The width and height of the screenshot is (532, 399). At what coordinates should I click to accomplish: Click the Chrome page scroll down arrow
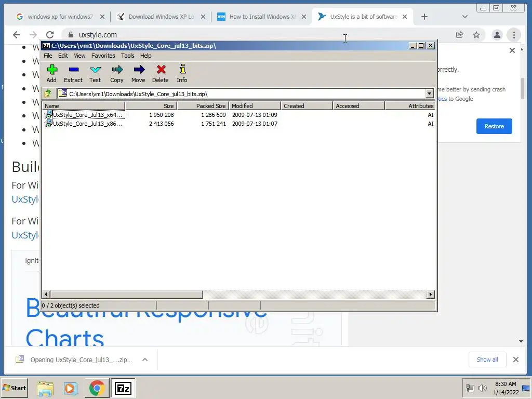[521, 341]
